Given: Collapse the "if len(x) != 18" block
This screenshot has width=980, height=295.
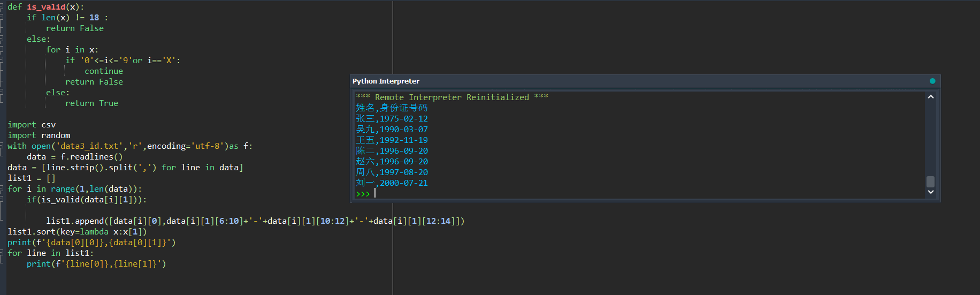Looking at the screenshot, I should pos(2,18).
